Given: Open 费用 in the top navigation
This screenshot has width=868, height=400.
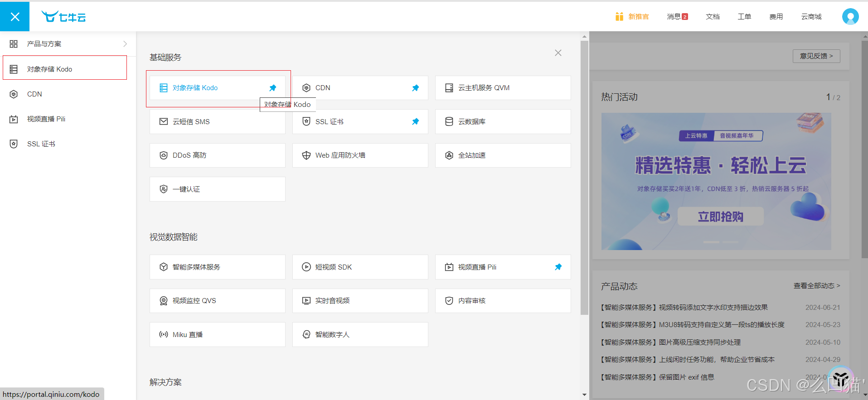Looking at the screenshot, I should [x=776, y=17].
